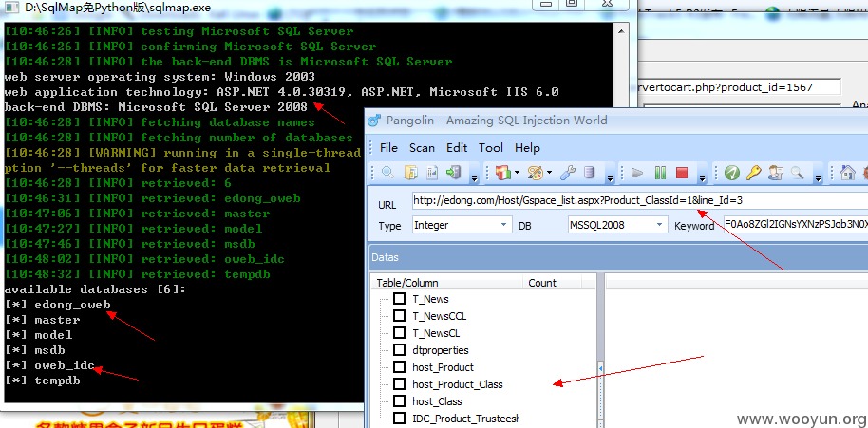Click the greyed magnifier icon after the user icon
868x428 pixels.
click(797, 173)
